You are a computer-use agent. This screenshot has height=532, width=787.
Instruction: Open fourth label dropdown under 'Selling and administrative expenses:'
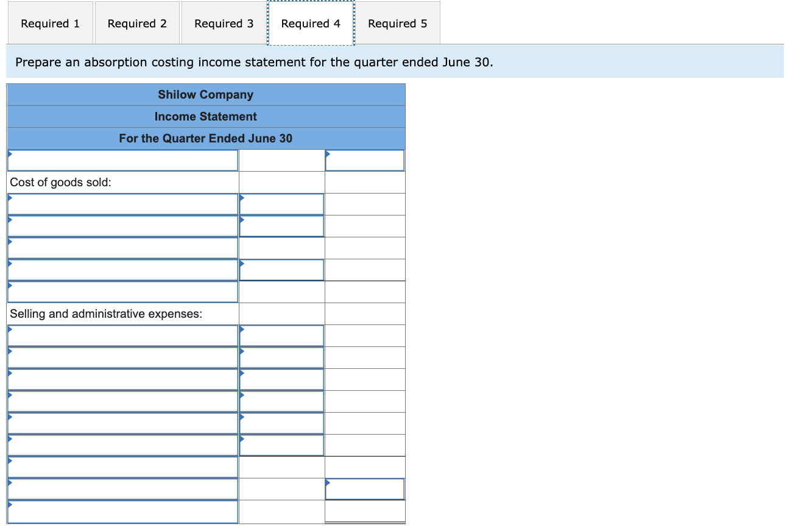[122, 402]
